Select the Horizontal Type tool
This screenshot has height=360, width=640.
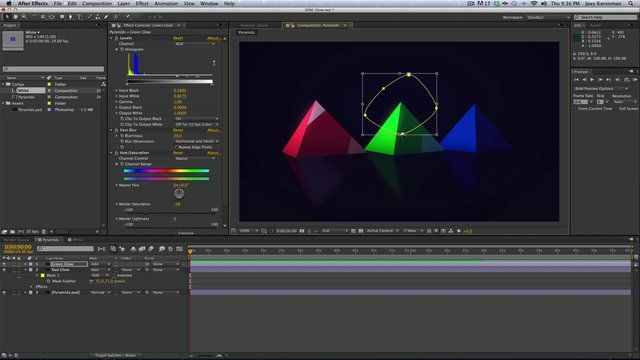click(x=79, y=17)
